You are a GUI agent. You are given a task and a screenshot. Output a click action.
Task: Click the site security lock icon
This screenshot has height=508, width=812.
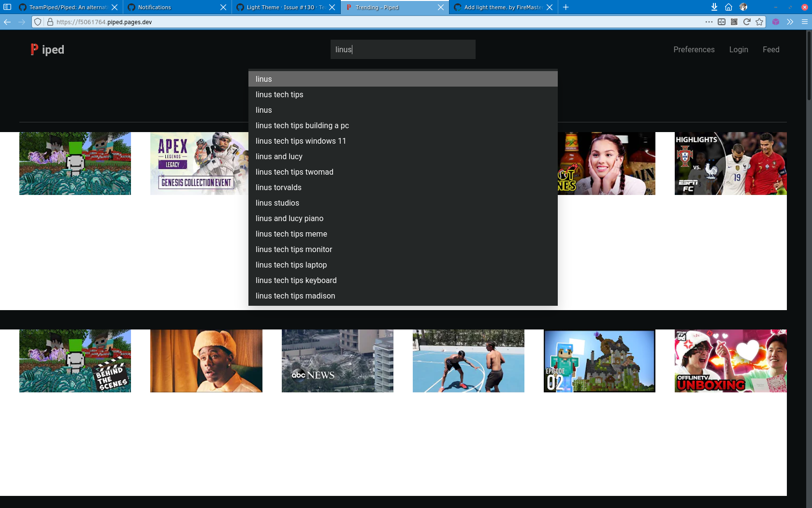[49, 22]
